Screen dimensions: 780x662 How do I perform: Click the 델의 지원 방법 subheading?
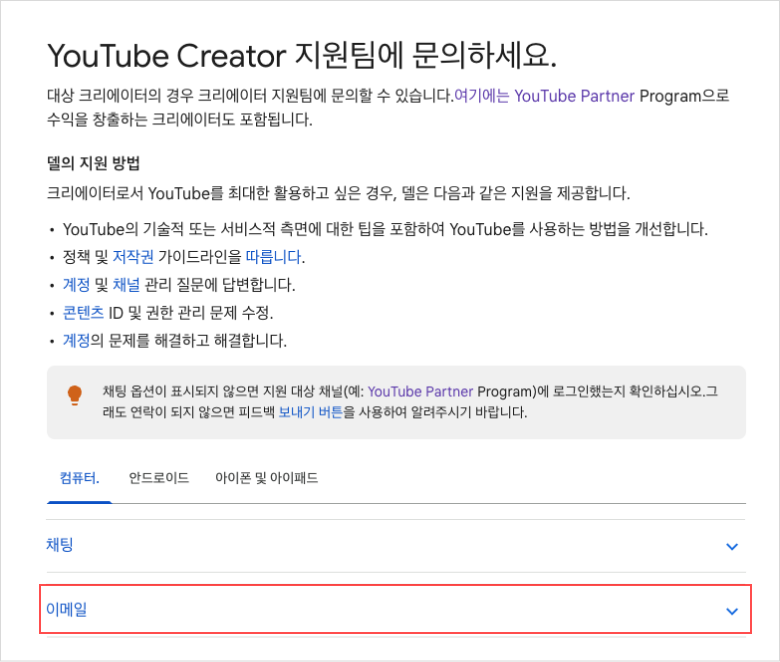94,163
